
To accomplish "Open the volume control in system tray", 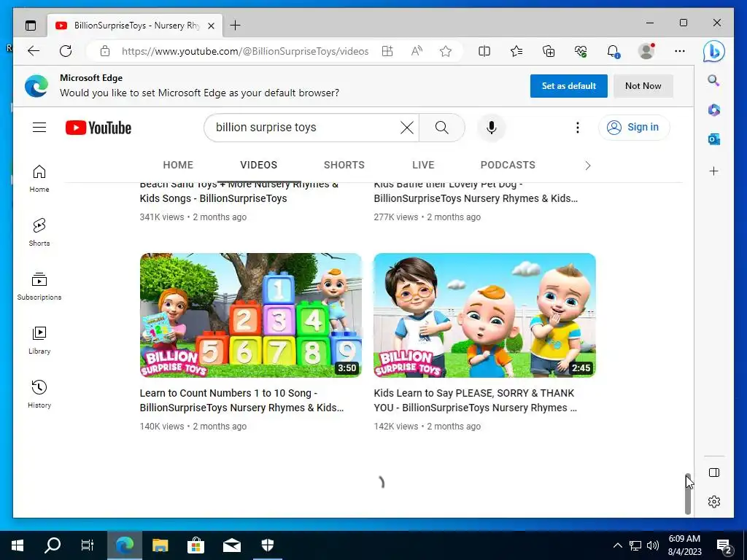I will point(653,545).
